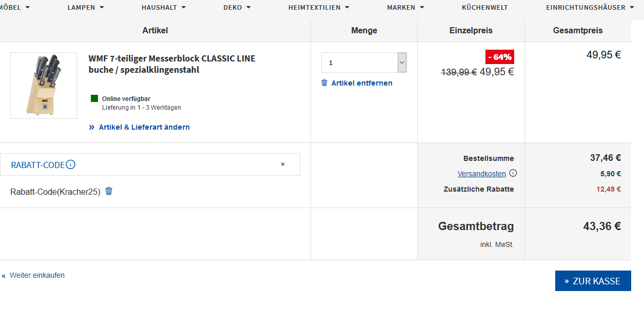Click trash icon next to Rabatt-Code Kracher25
This screenshot has width=644, height=310.
click(x=109, y=191)
